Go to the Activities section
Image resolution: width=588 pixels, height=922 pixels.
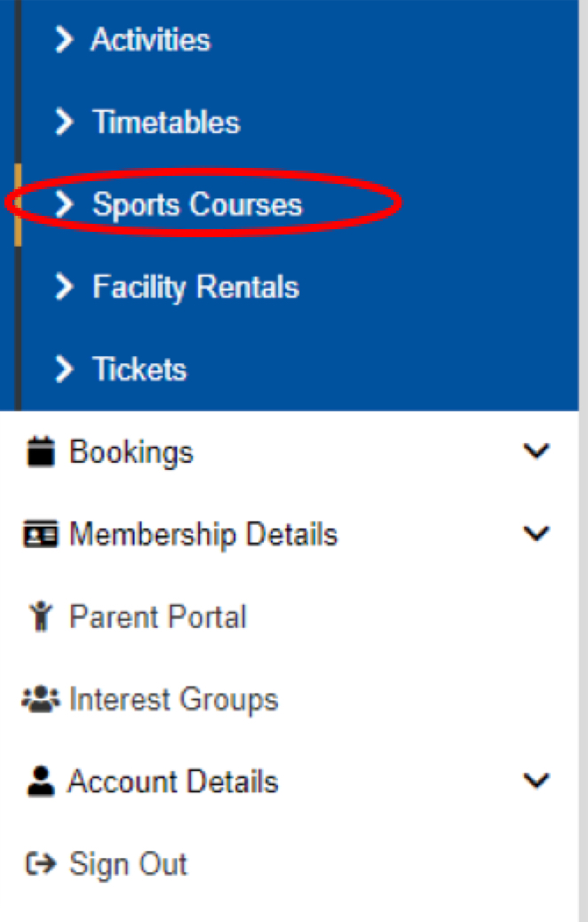tap(150, 40)
